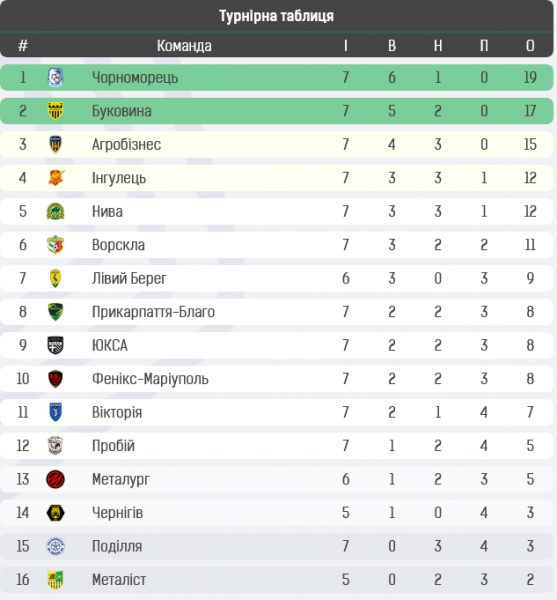Click the Металург red round logo
Image resolution: width=557 pixels, height=600 pixels.
pyautogui.click(x=55, y=479)
